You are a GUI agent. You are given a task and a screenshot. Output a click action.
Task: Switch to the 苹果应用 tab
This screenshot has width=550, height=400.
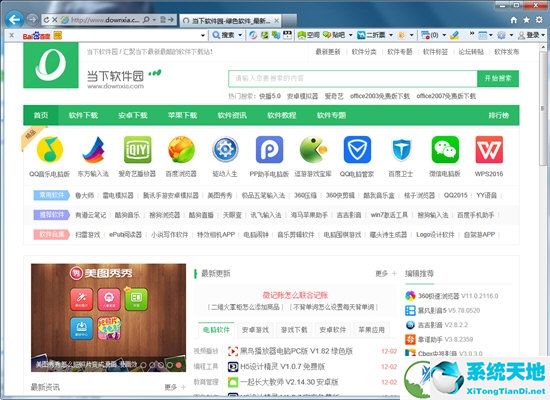click(372, 330)
